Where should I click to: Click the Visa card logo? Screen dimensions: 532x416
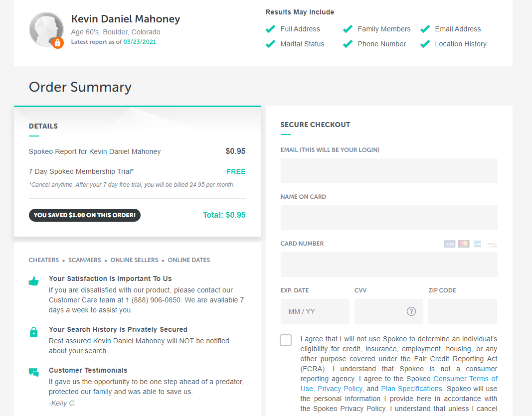[450, 244]
